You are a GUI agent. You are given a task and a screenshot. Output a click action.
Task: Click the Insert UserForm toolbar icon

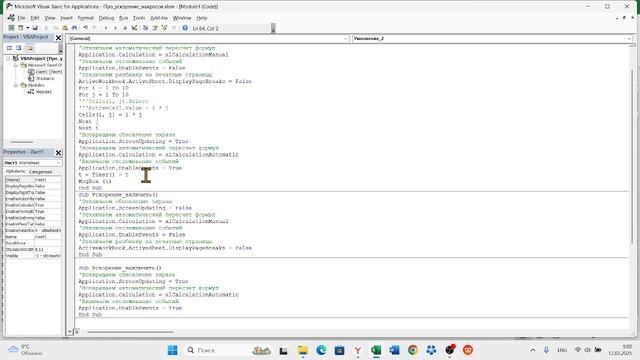click(x=20, y=28)
